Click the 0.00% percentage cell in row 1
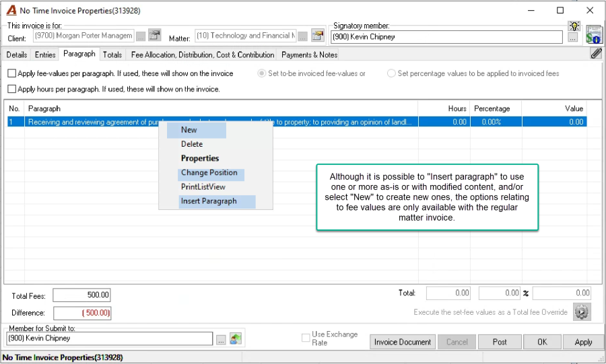The height and width of the screenshot is (364, 606). coord(496,122)
